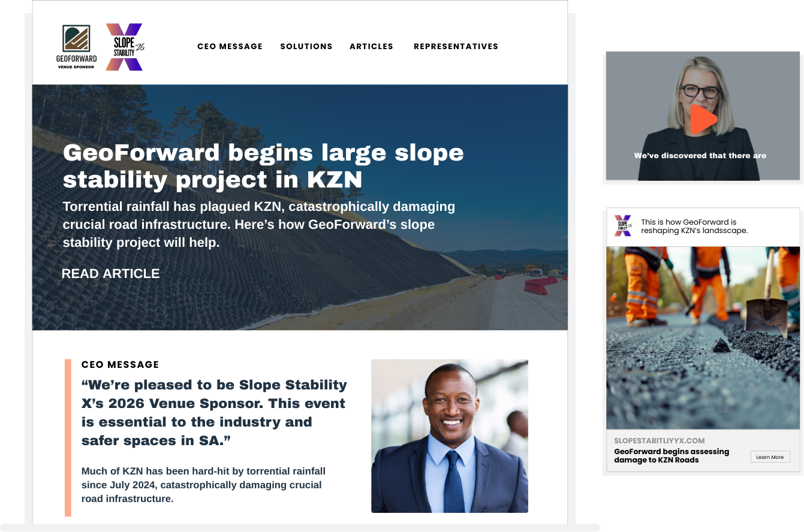Click the CEO portrait photo

pos(450,436)
